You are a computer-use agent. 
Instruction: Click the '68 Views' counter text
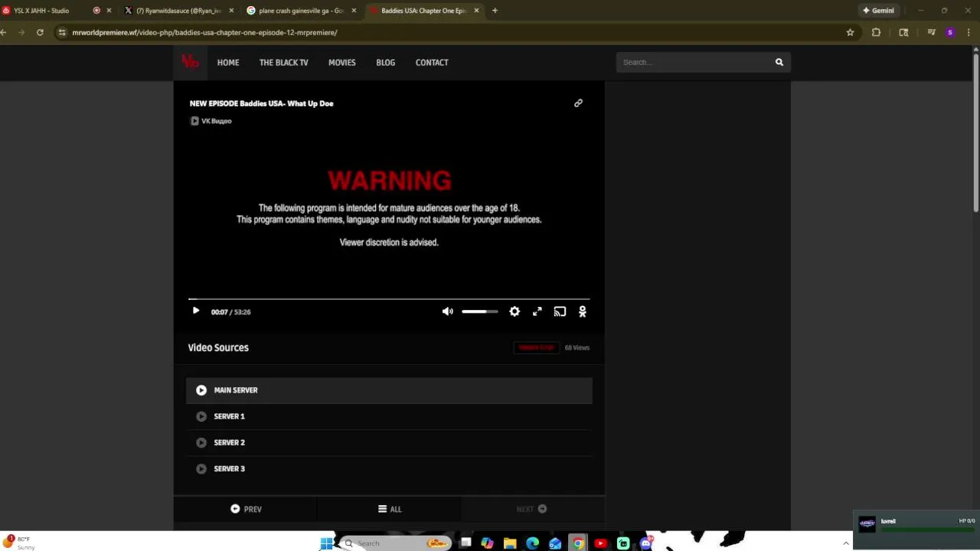click(577, 347)
